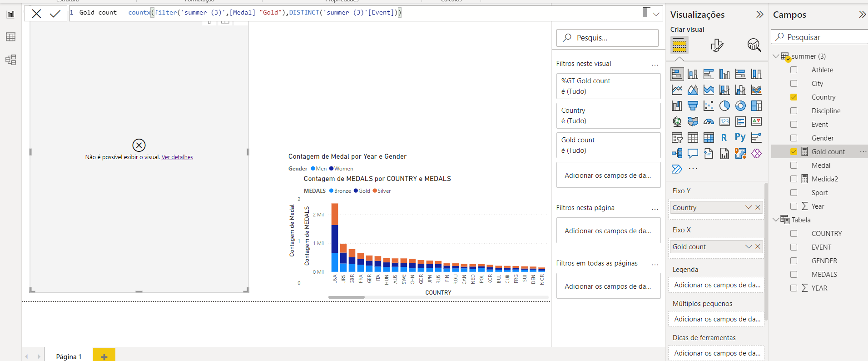Collapse the Visualizações pane
The height and width of the screenshot is (361, 868).
coord(759,15)
